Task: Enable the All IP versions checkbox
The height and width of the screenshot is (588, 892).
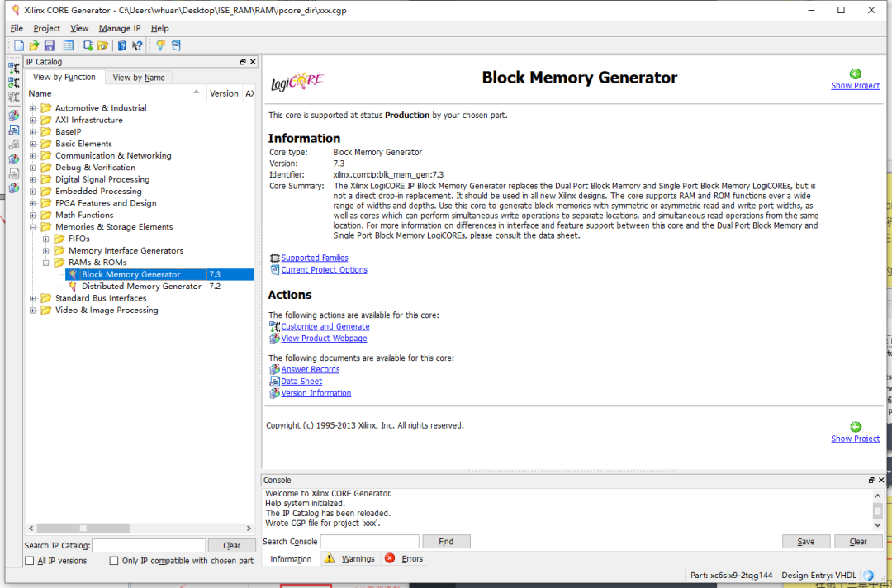Action: coord(30,561)
